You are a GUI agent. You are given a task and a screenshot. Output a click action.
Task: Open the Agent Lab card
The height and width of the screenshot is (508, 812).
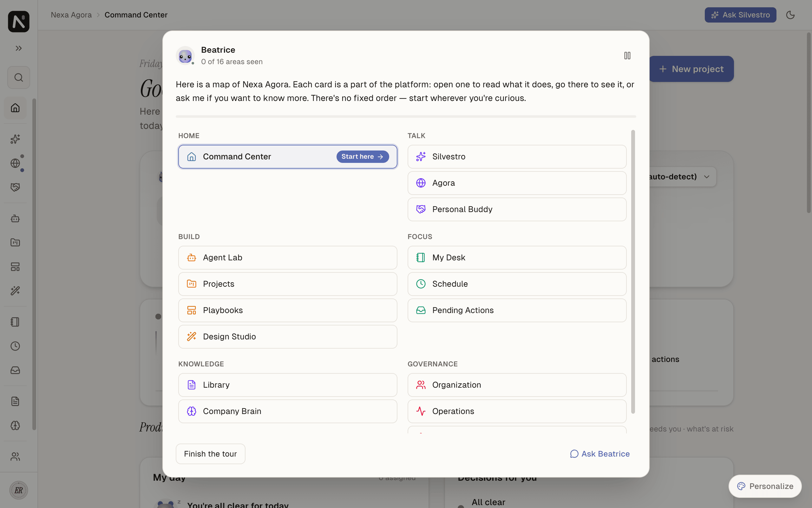[x=288, y=258]
